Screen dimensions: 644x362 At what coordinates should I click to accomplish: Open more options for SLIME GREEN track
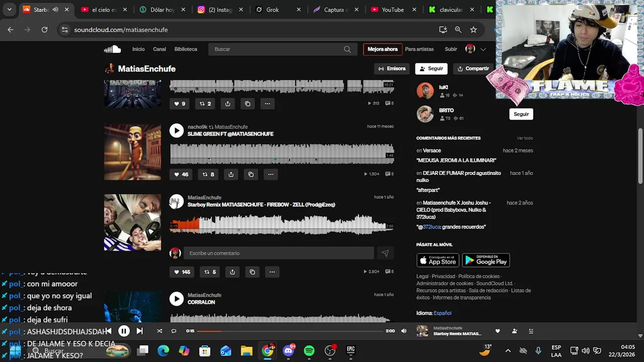point(271,174)
